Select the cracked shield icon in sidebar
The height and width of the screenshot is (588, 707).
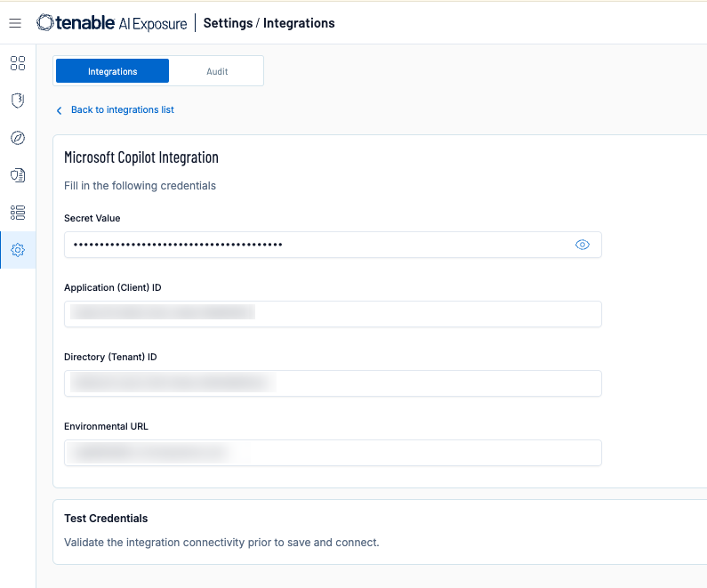click(18, 101)
